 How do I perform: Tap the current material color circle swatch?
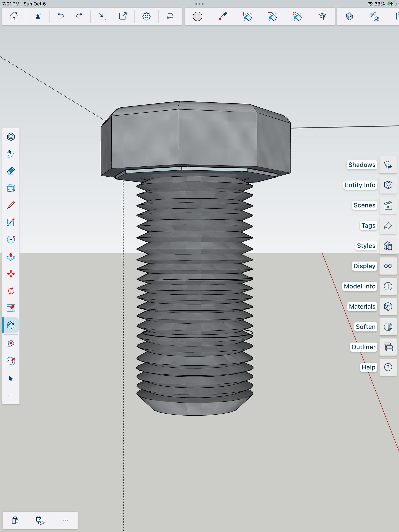[197, 16]
